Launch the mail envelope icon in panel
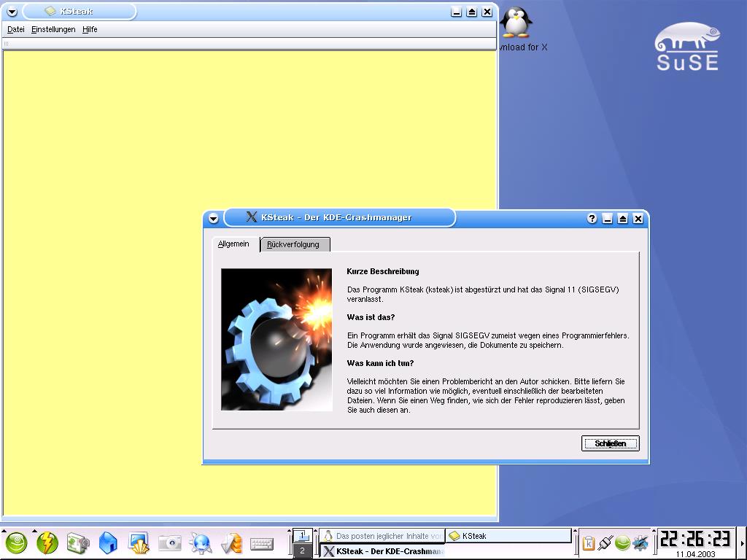Viewport: 747px width, 560px height. 231,543
